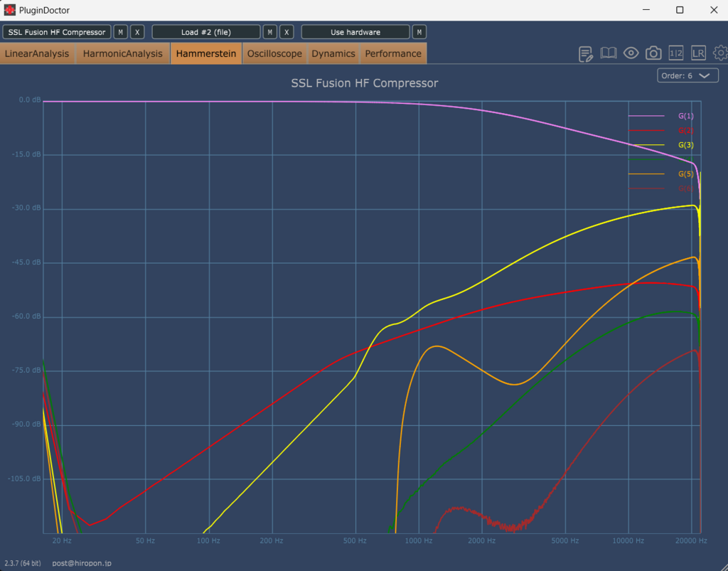This screenshot has height=571, width=728.
Task: Click X button beside Load #2 (file)
Action: (287, 32)
